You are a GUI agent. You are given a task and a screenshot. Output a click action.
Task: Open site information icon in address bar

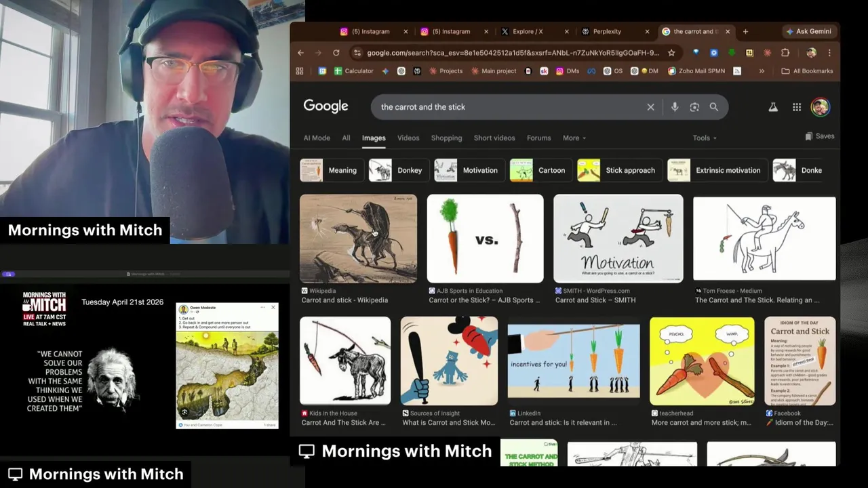point(357,53)
